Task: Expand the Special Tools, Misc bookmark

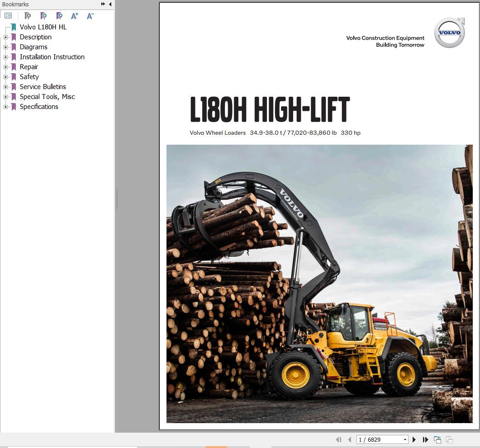Action: tap(5, 97)
